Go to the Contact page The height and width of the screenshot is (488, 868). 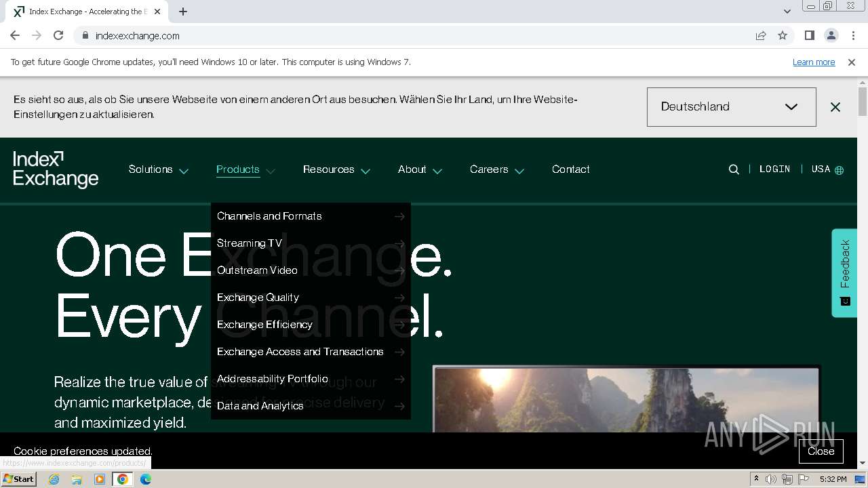pos(571,169)
